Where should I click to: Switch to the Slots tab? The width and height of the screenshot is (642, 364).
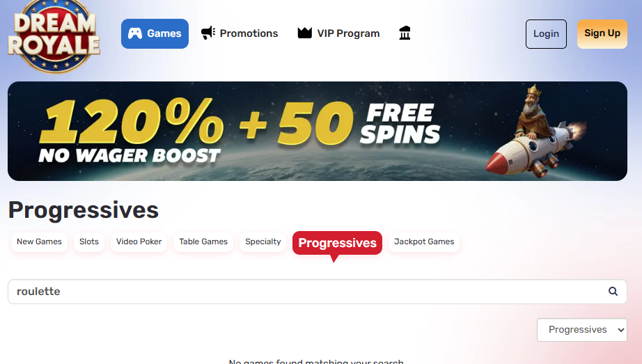(x=89, y=242)
